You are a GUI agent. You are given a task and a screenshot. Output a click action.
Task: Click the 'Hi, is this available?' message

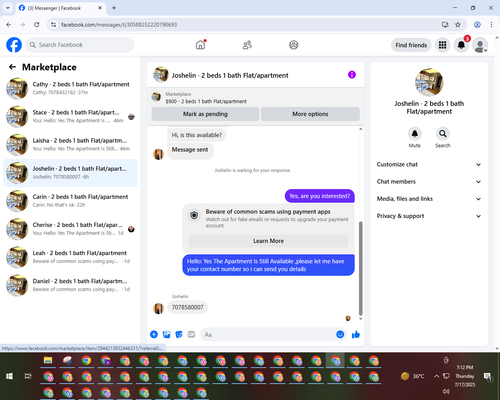tap(196, 135)
